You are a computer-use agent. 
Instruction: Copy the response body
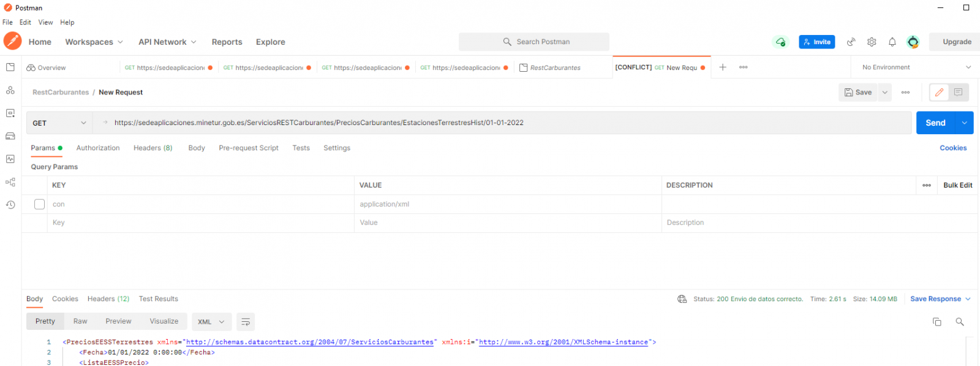[x=937, y=322]
